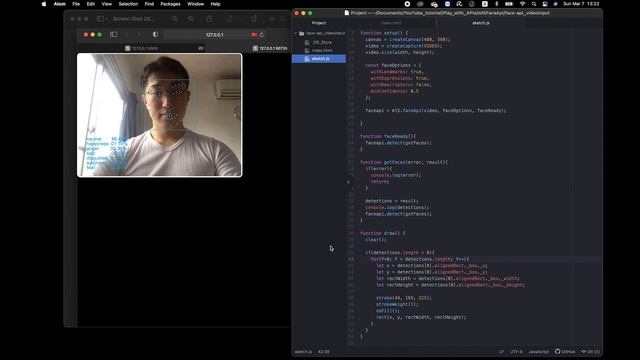Click the function setup() line in editor
Screen dimensions: 640x360
tap(384, 33)
